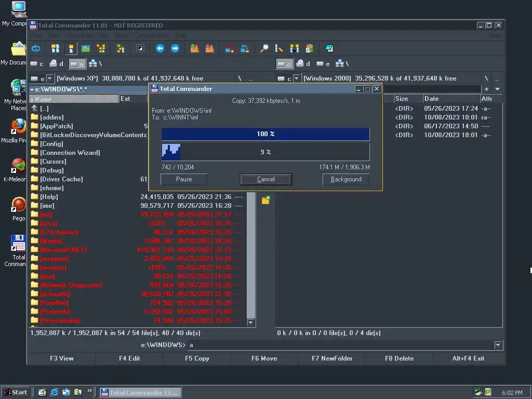
Task: Click Copy names to clipboard icon
Action: 309,48
